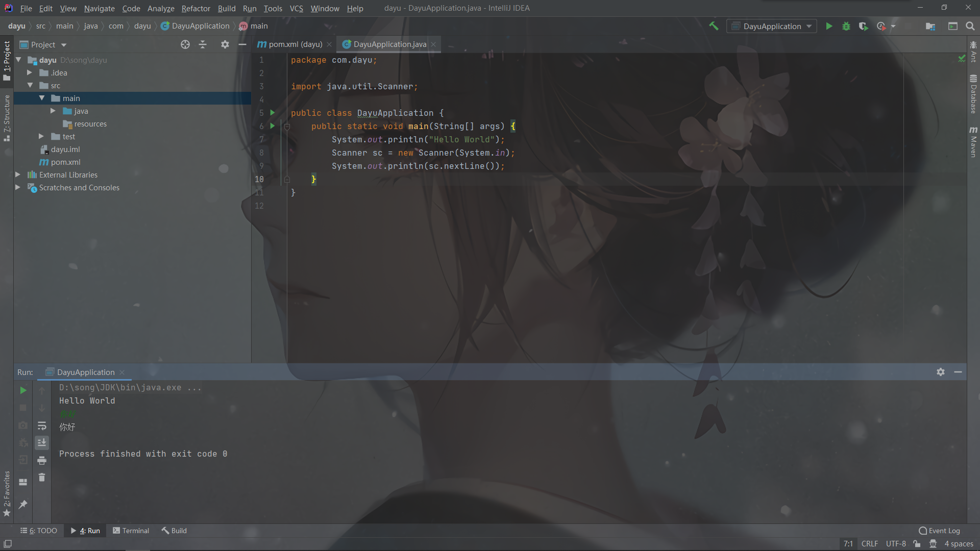Run DayuApplication with green play button
The image size is (980, 551).
pyautogui.click(x=829, y=26)
